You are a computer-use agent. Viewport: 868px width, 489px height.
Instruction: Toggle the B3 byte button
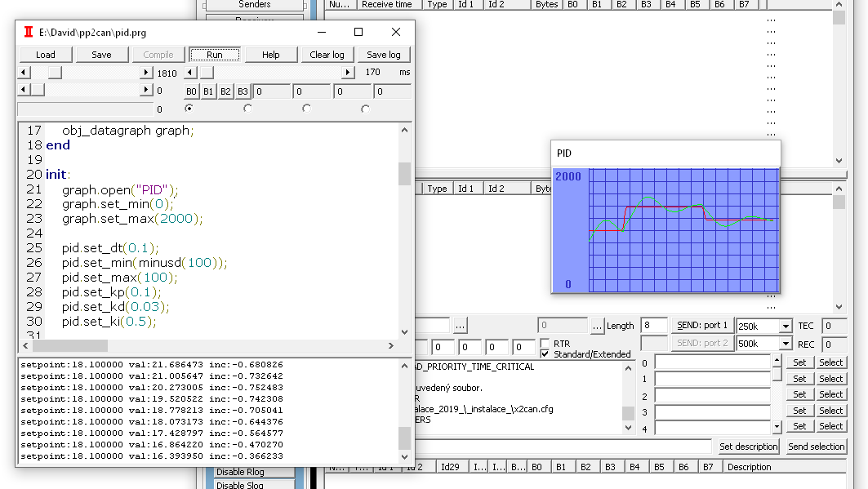(243, 91)
